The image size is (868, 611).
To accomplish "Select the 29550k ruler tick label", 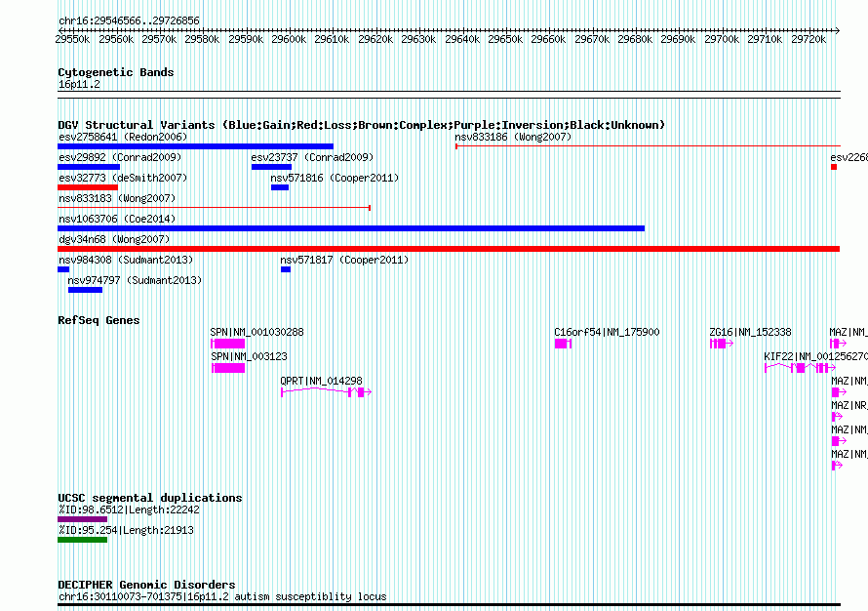I will 72,39.
